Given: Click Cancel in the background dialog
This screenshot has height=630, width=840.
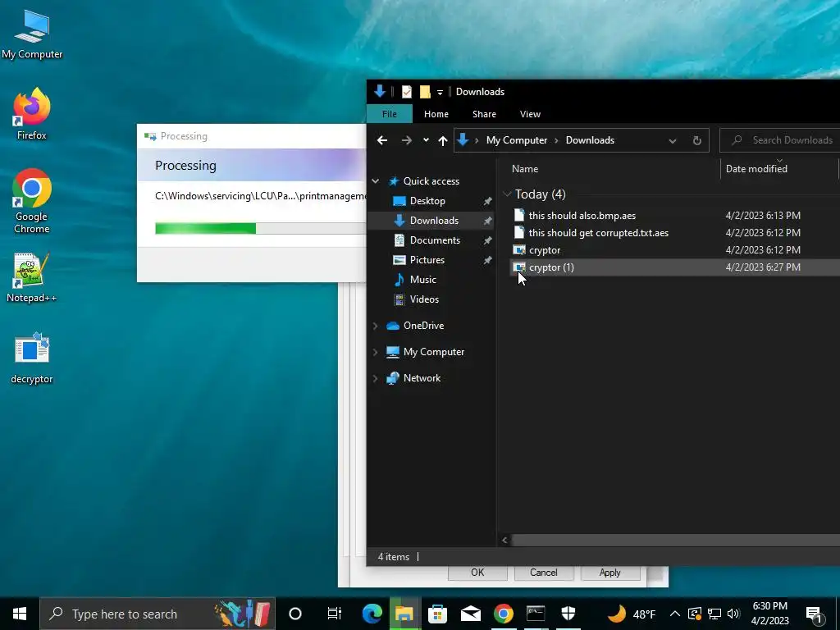Looking at the screenshot, I should 544,572.
